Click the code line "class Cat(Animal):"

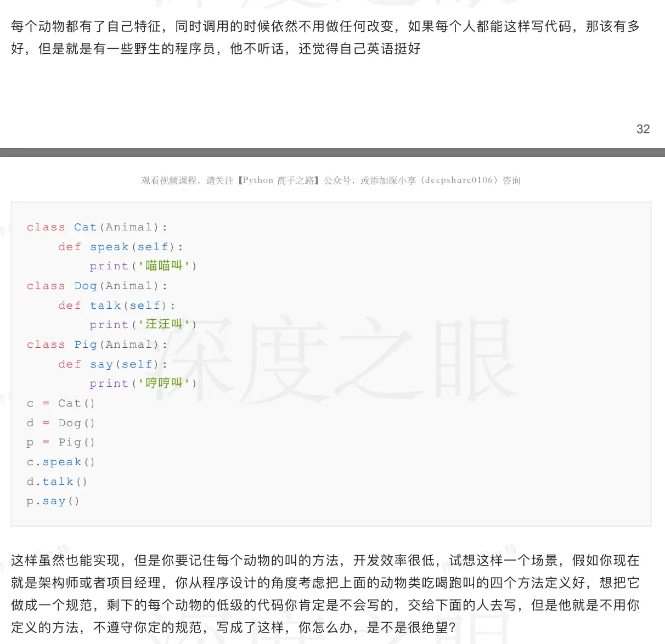pyautogui.click(x=97, y=227)
